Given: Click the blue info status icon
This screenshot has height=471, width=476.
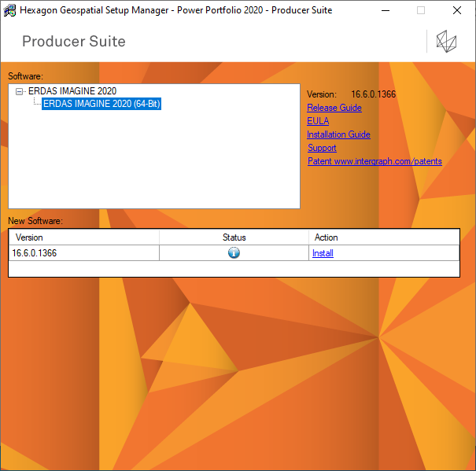Looking at the screenshot, I should pos(234,252).
